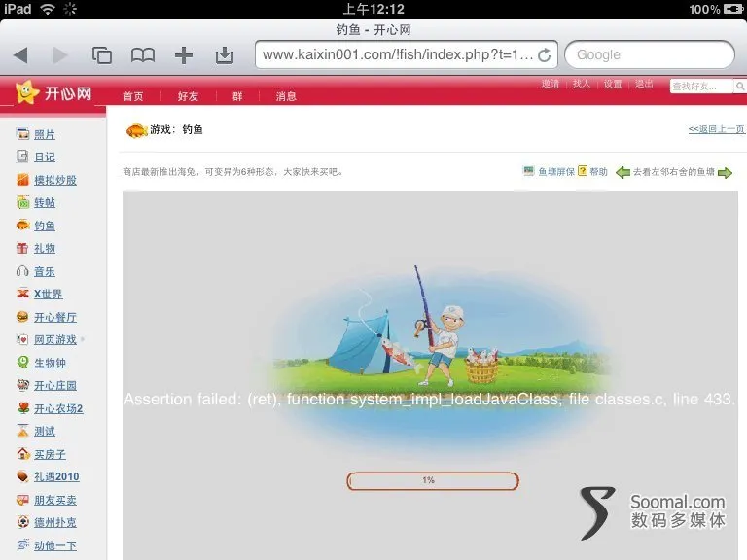
Task: Click the 鱼塘屏保 screensaver icon
Action: 528,171
